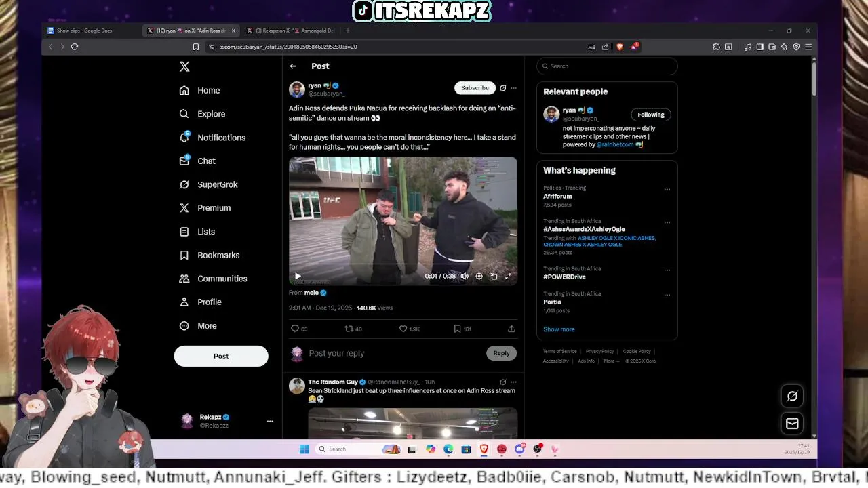Image resolution: width=868 pixels, height=488 pixels.
Task: Expand the More sidebar menu
Action: 199,326
